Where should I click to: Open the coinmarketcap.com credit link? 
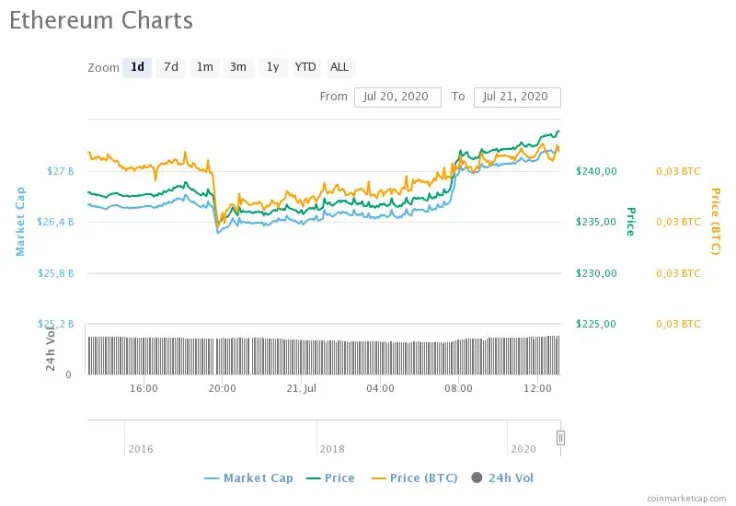[688, 497]
